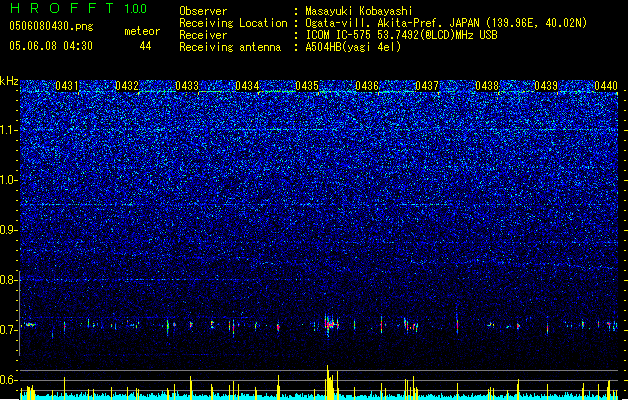This screenshot has width=629, height=400.
Task: Click the 'Receiving Location' label
Action: (233, 23)
